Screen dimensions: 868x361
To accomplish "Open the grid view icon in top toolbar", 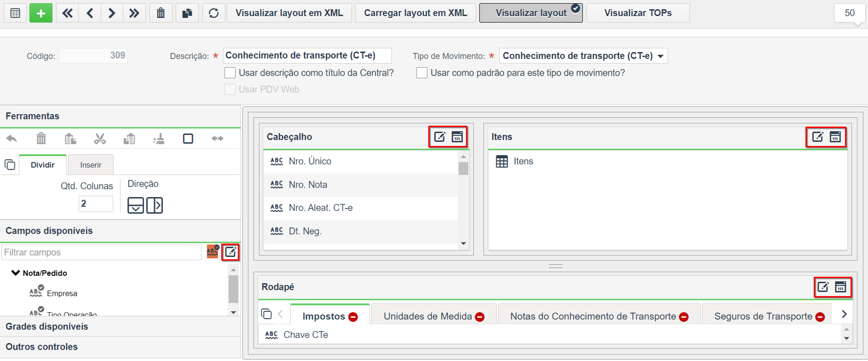I will click(15, 13).
